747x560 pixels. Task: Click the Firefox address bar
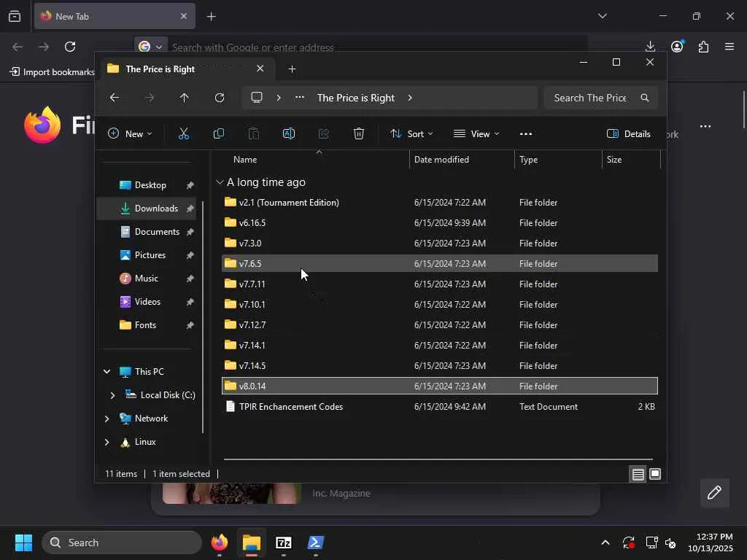[x=376, y=47]
